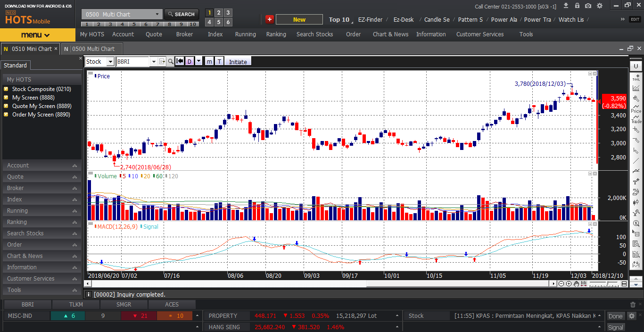Image resolution: width=644 pixels, height=332 pixels.
Task: Show more shortcuts with the double chevron
Action: [x=623, y=19]
